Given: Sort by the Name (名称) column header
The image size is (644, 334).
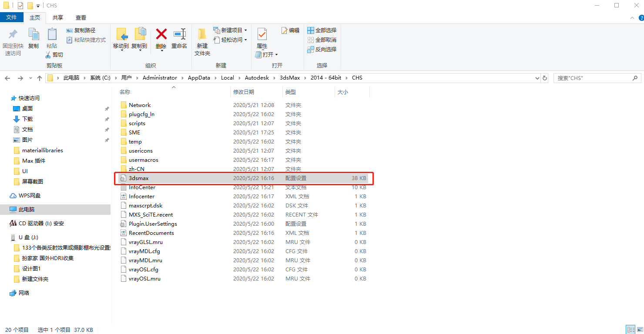Looking at the screenshot, I should click(x=125, y=92).
